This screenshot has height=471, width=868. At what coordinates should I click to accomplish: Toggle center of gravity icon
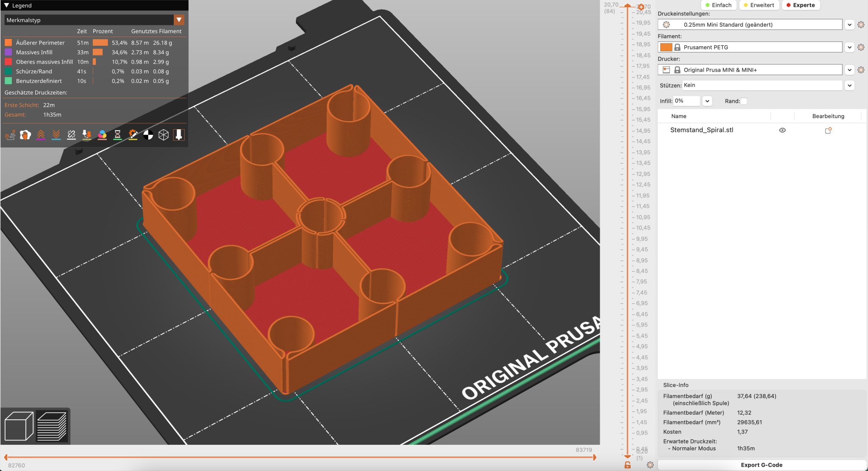pyautogui.click(x=148, y=135)
